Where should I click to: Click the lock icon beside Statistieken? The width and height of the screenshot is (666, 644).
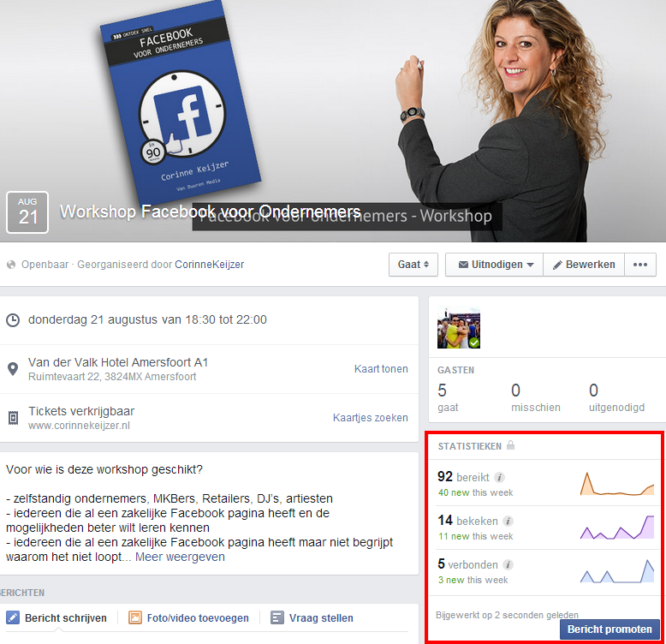point(510,445)
